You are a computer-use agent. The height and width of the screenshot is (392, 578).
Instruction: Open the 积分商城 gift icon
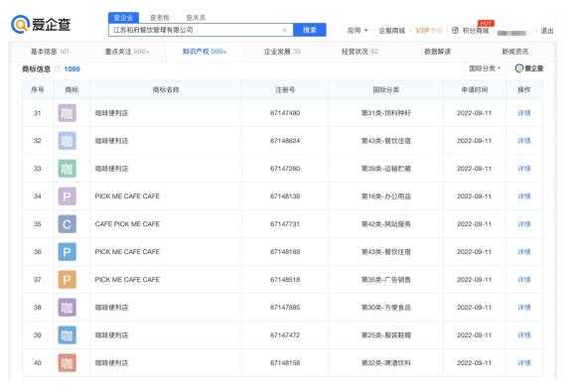coord(455,30)
